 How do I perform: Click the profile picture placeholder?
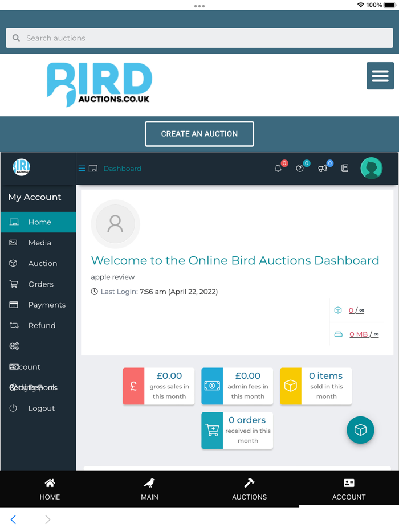(x=116, y=224)
